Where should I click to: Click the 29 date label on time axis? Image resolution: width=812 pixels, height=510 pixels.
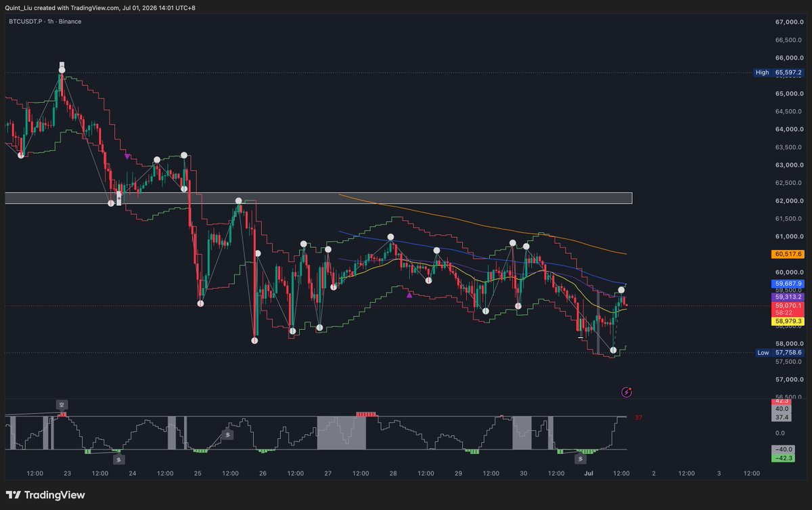(458, 473)
